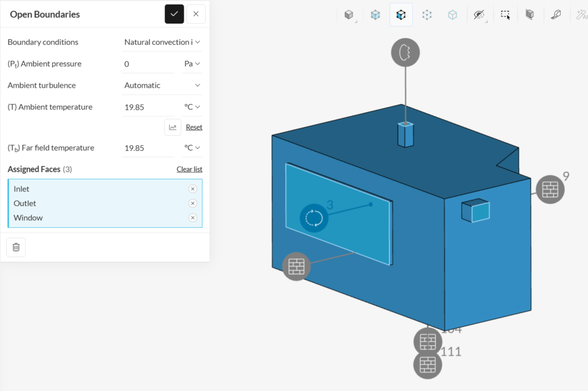Click the Ambient temperature value field
The width and height of the screenshot is (588, 391).
click(149, 107)
